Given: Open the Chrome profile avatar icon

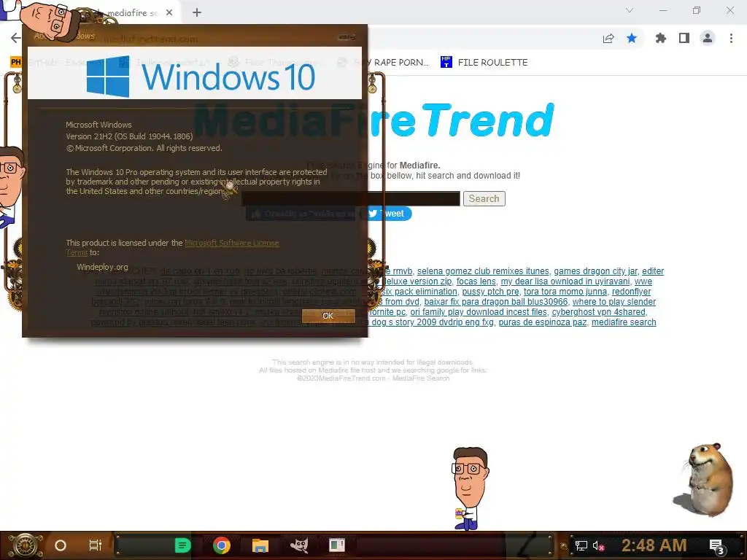Looking at the screenshot, I should point(708,38).
